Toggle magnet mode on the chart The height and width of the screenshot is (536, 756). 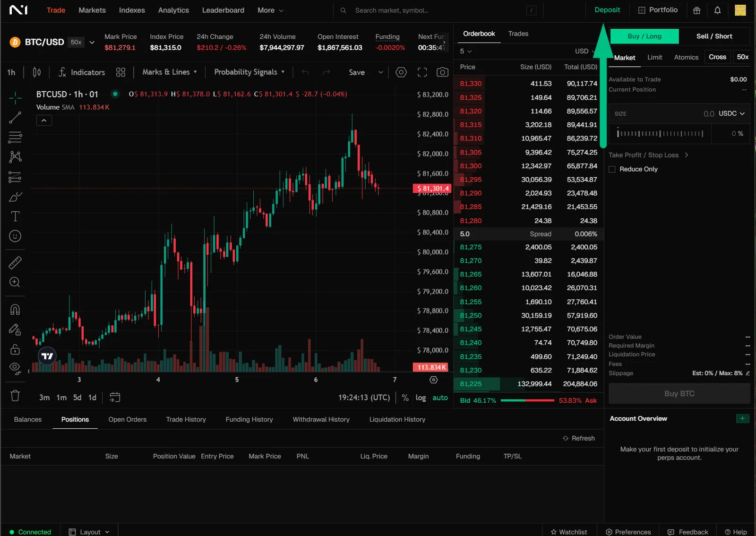(x=15, y=310)
